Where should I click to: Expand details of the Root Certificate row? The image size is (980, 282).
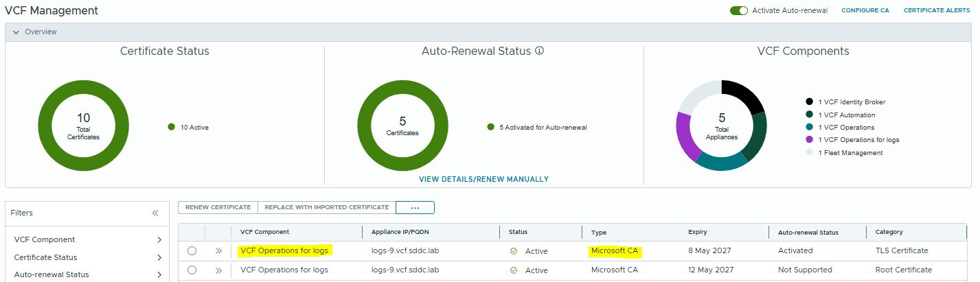(218, 270)
